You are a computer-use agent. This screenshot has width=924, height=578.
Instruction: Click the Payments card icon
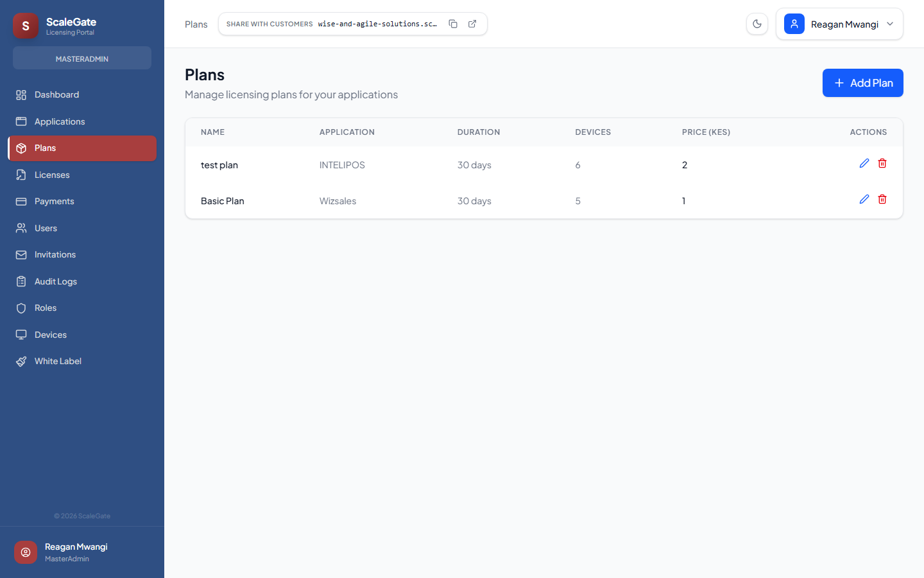click(21, 201)
